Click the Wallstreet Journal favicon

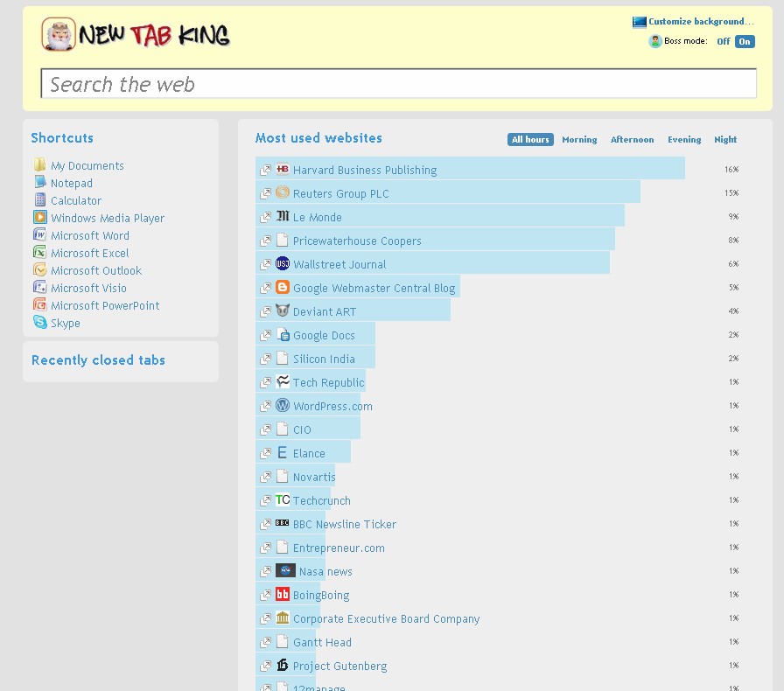pyautogui.click(x=283, y=263)
